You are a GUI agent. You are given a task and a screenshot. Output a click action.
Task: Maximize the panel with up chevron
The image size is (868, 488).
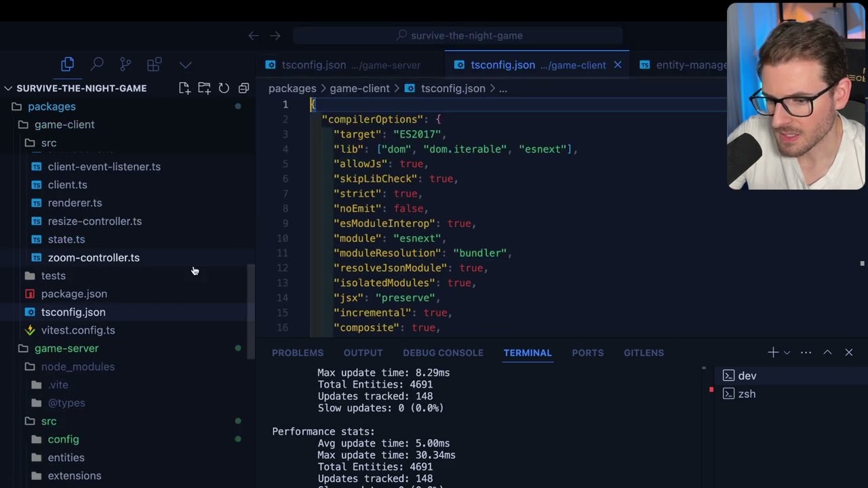(827, 352)
